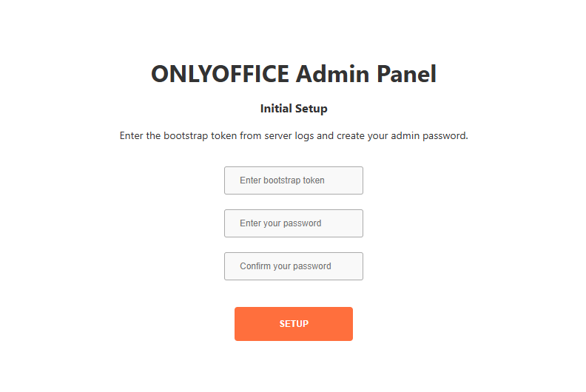Click the instruction sentence below Initial Setup
This screenshot has height=392, width=586.
pos(294,136)
